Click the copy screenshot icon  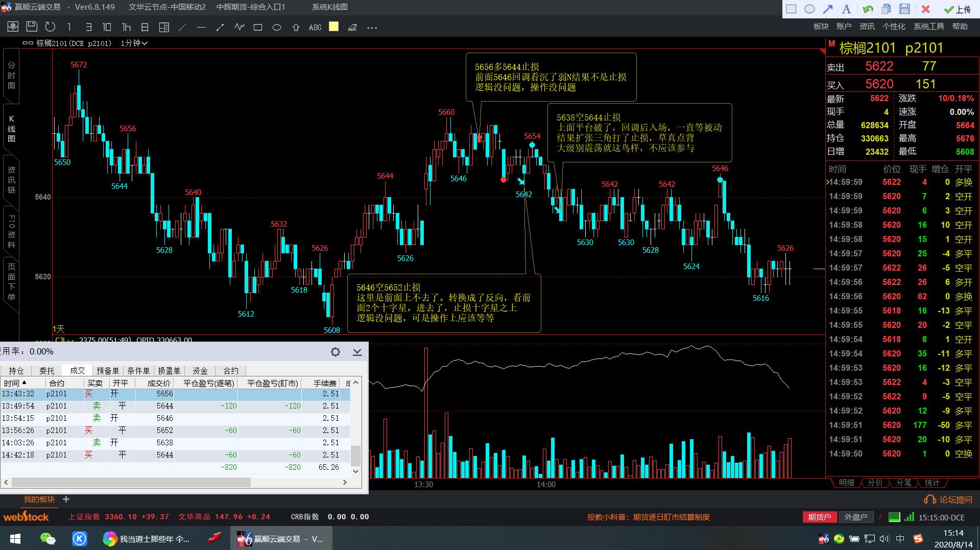pyautogui.click(x=886, y=9)
